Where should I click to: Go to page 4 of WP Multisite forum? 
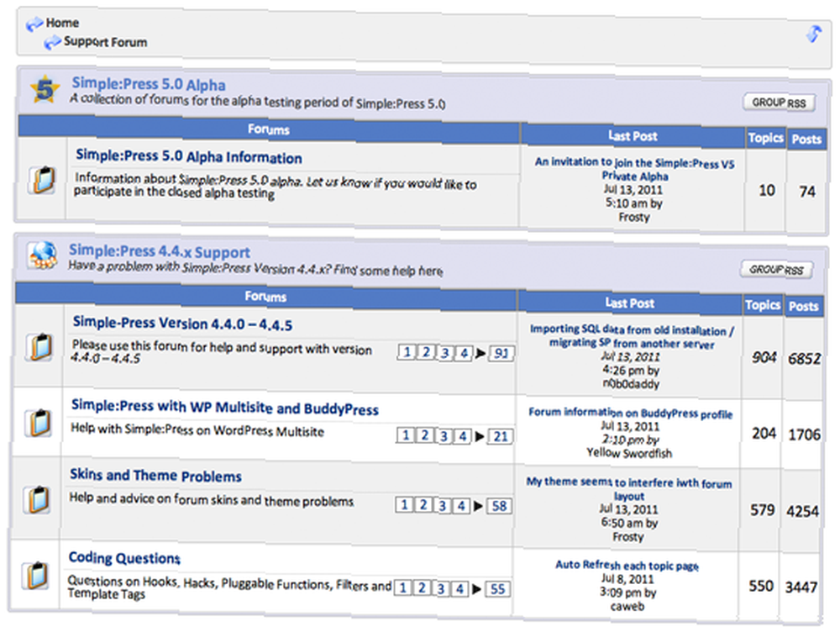[462, 436]
